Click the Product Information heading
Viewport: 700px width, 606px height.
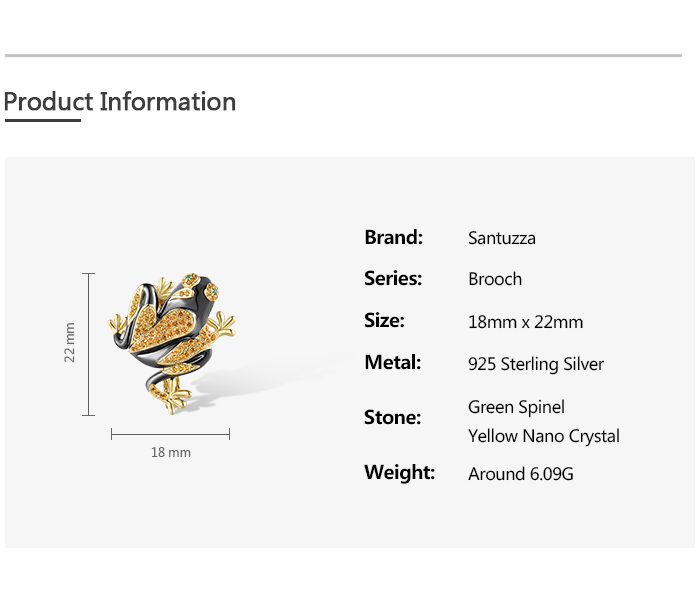pos(120,102)
